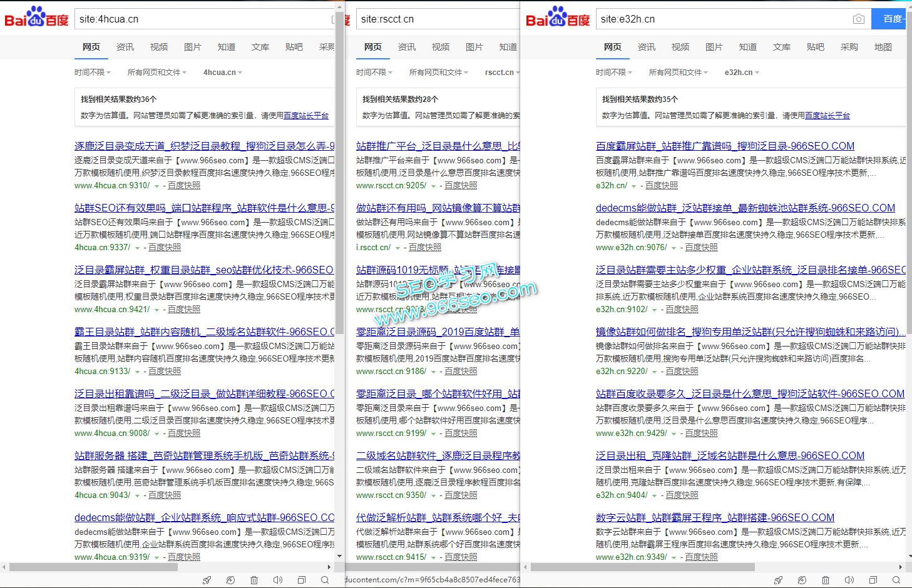Viewport: 912px width, 588px height.
Task: Open result 逐鹿泛目录变成天道 in 4hcua.cn window
Action: [x=205, y=146]
